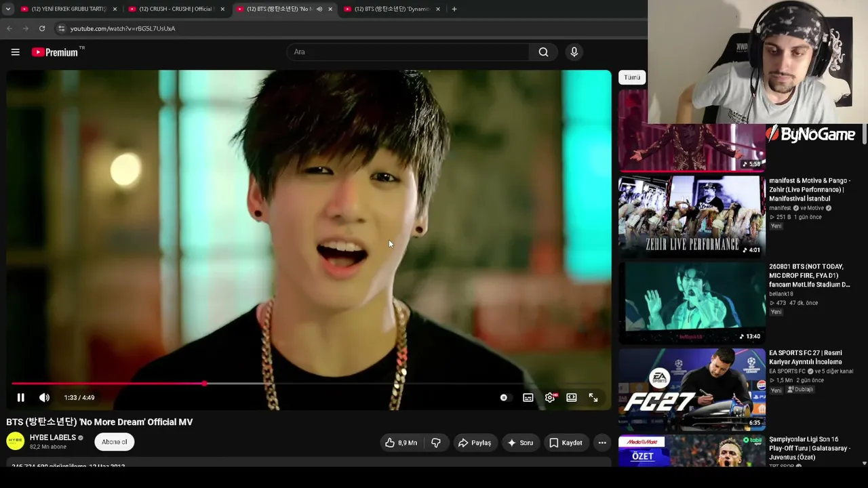
Task: Click the manifest channel name under Zehir
Action: click(x=780, y=208)
